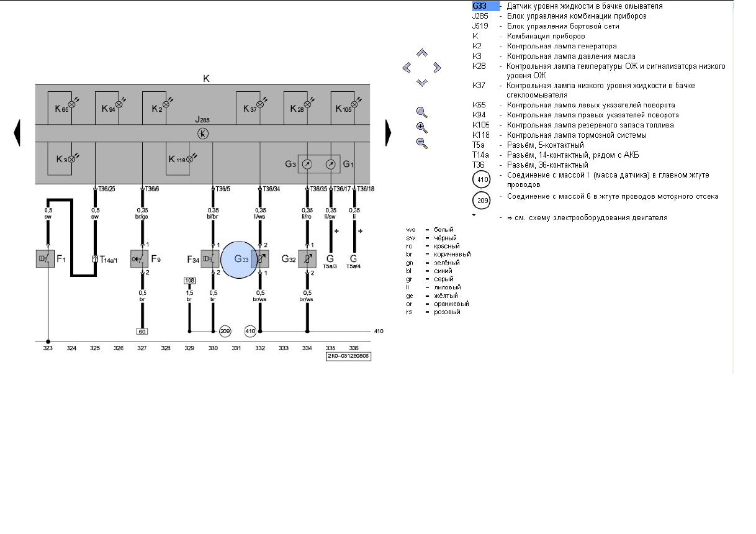Select K28 legend entry
The width and height of the screenshot is (756, 534).
point(599,70)
